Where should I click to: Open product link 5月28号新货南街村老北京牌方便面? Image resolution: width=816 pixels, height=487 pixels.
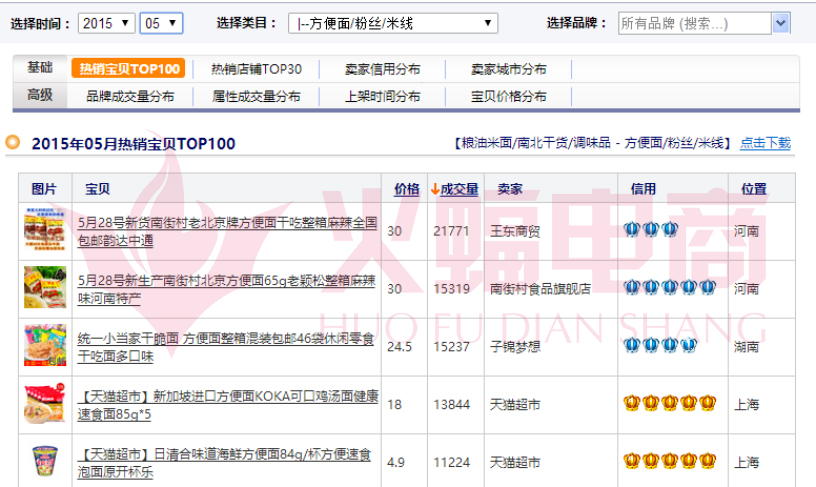227,232
